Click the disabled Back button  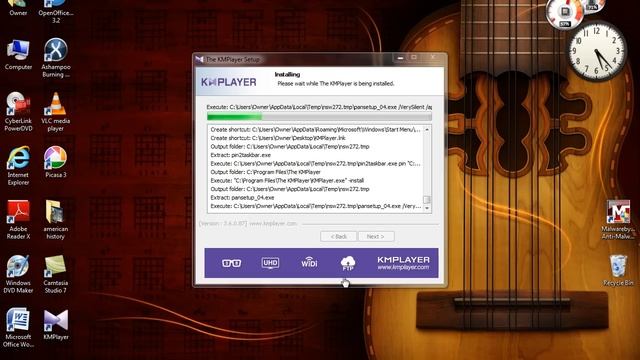click(338, 236)
